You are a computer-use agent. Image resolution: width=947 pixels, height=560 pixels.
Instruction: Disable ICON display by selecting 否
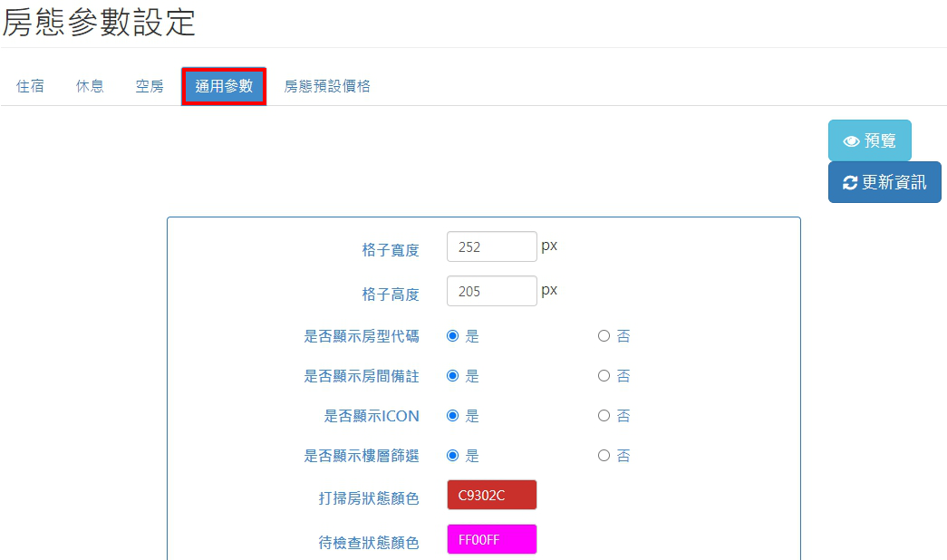(604, 416)
